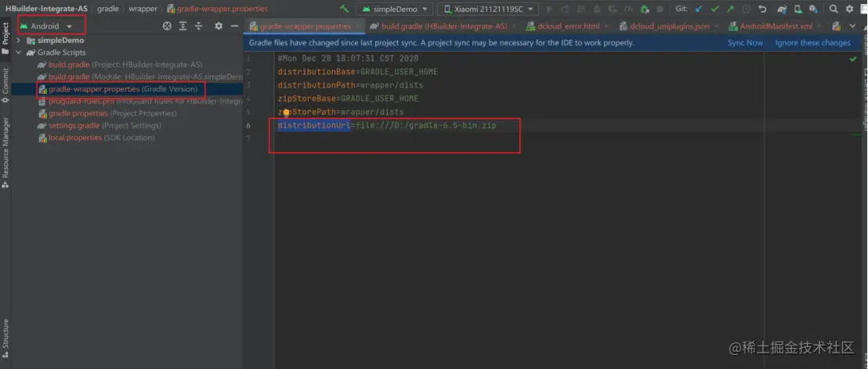Click the green inspection checkmark in editor
The image size is (868, 369).
tap(853, 59)
